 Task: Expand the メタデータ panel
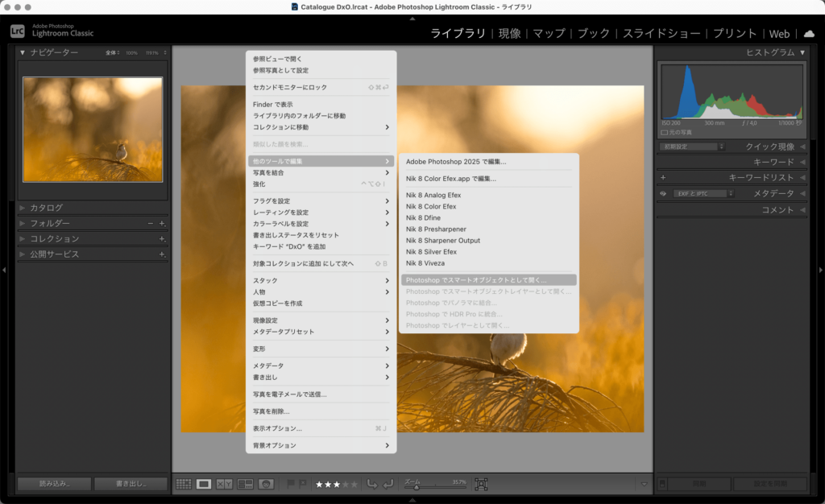tap(802, 194)
